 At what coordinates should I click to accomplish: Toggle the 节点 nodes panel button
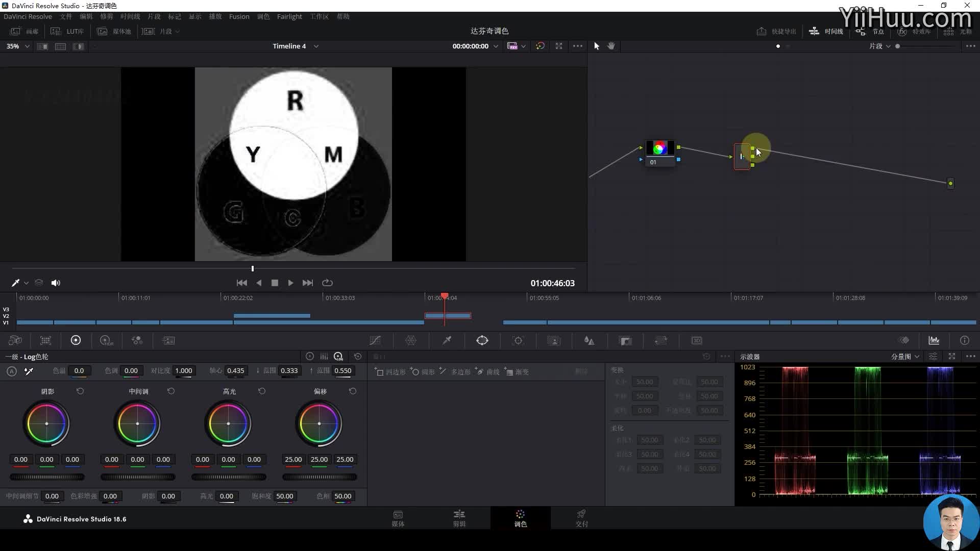870,31
